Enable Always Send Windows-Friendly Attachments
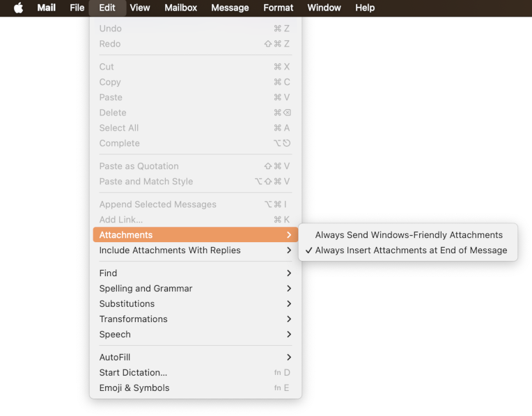The width and height of the screenshot is (532, 416). tap(408, 234)
